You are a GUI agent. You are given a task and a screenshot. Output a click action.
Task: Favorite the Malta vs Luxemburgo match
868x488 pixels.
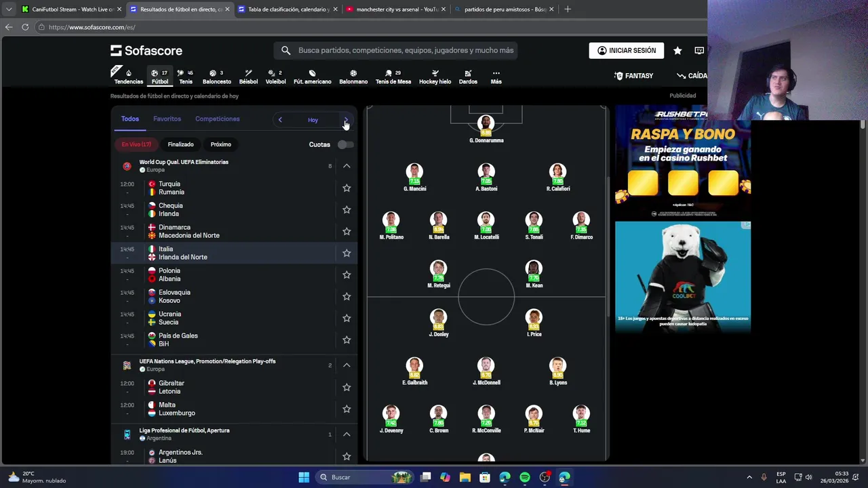[347, 409]
